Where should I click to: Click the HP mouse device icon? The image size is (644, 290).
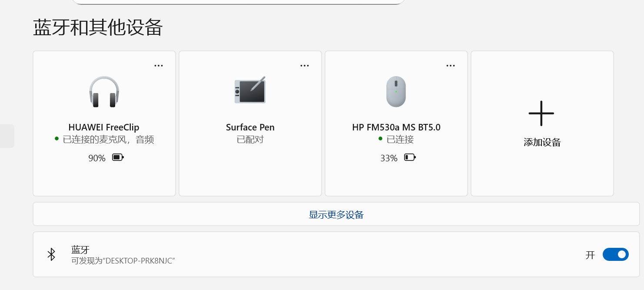396,92
